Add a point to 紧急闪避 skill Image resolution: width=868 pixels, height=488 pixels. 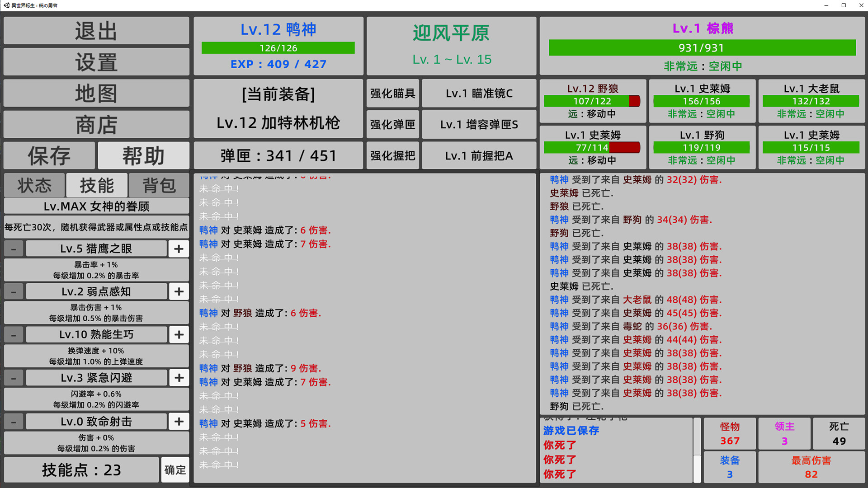179,378
